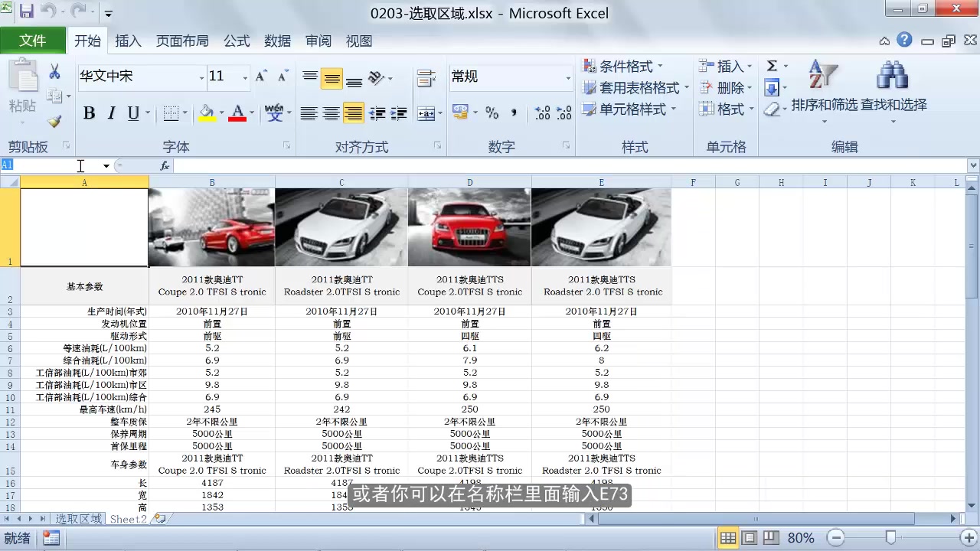Switch to the 公式 Formulas tab
Image resolution: width=980 pixels, height=551 pixels.
(x=237, y=41)
